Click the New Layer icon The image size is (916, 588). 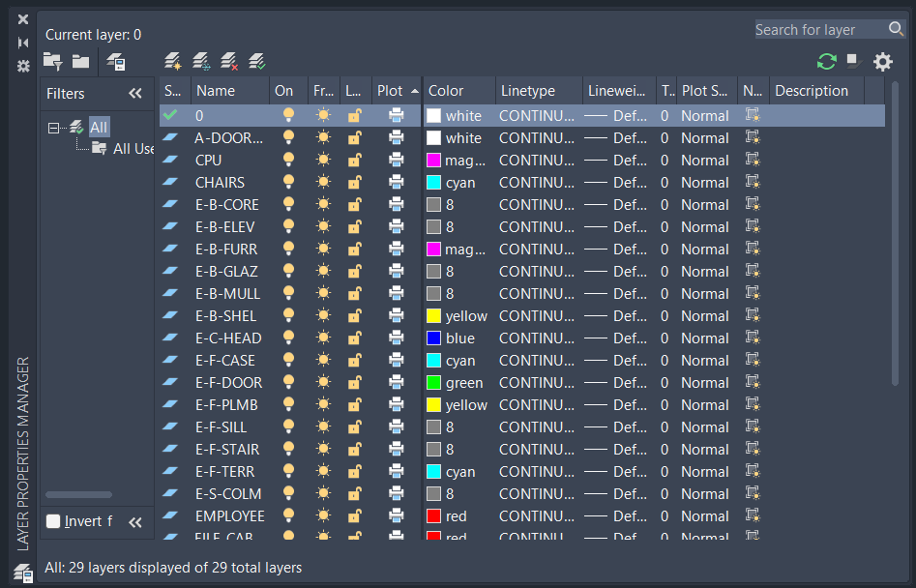click(172, 61)
